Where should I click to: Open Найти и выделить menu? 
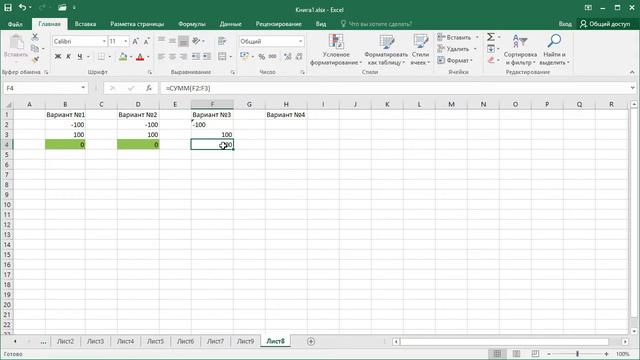point(554,50)
